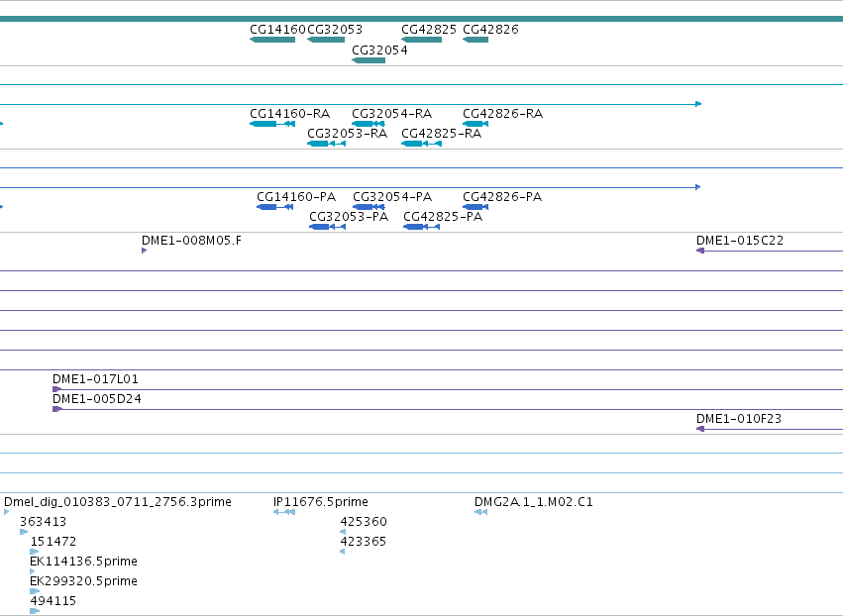Screen dimensions: 843x616
Task: Click the EK299320.5prime feature marker
Action: [x=35, y=591]
